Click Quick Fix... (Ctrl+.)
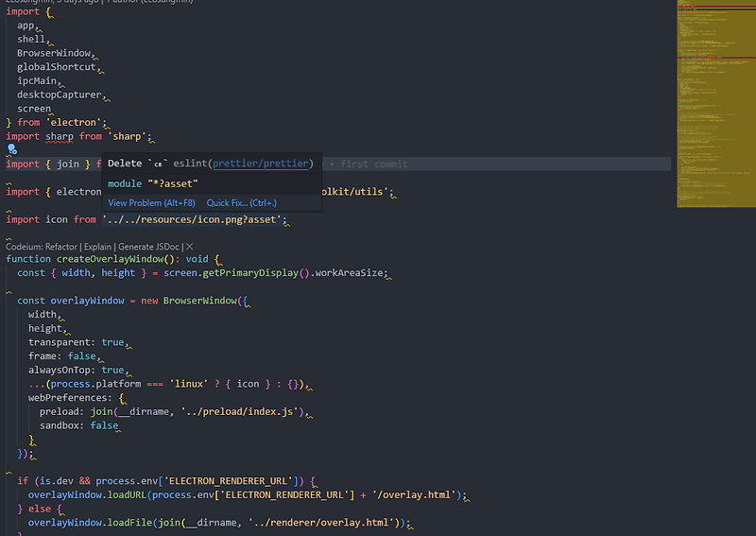 click(242, 203)
